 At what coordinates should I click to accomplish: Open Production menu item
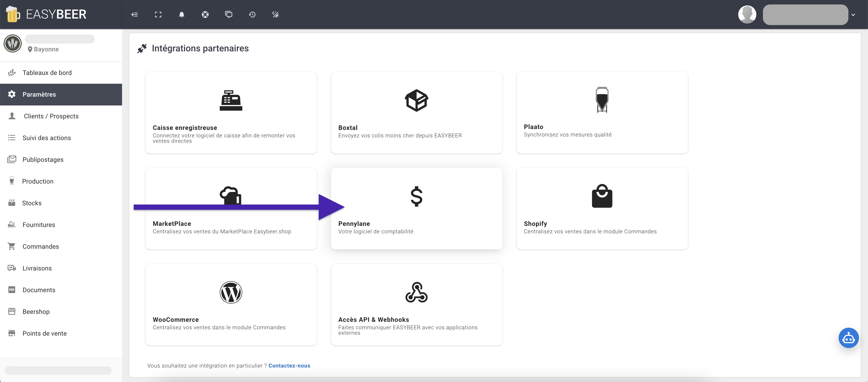point(61,181)
